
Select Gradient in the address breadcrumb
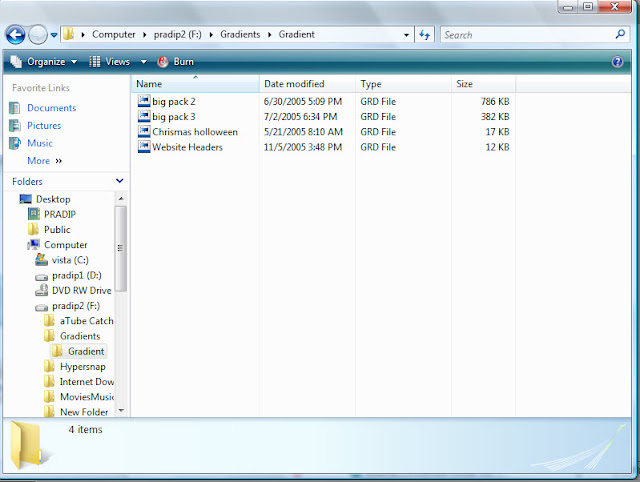(x=296, y=34)
